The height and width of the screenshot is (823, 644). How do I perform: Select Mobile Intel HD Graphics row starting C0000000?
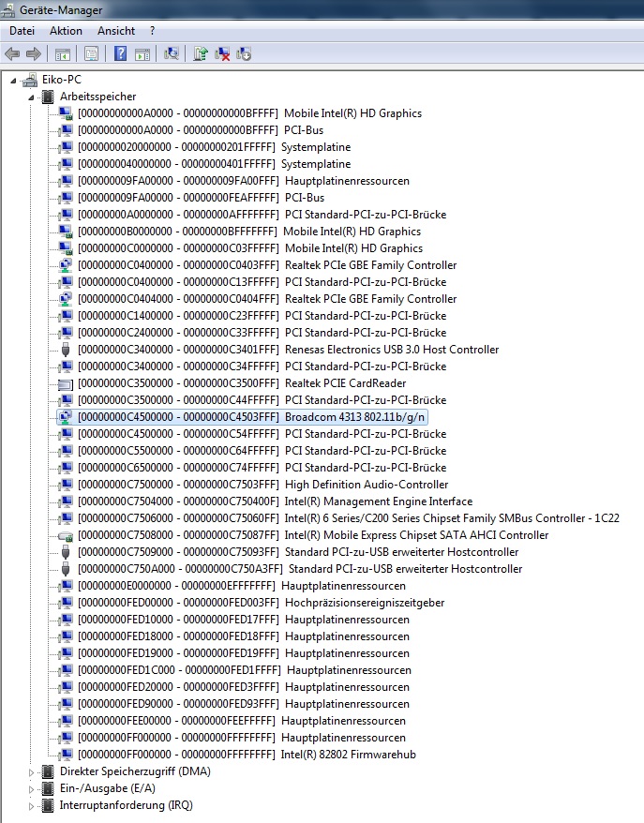(x=250, y=248)
